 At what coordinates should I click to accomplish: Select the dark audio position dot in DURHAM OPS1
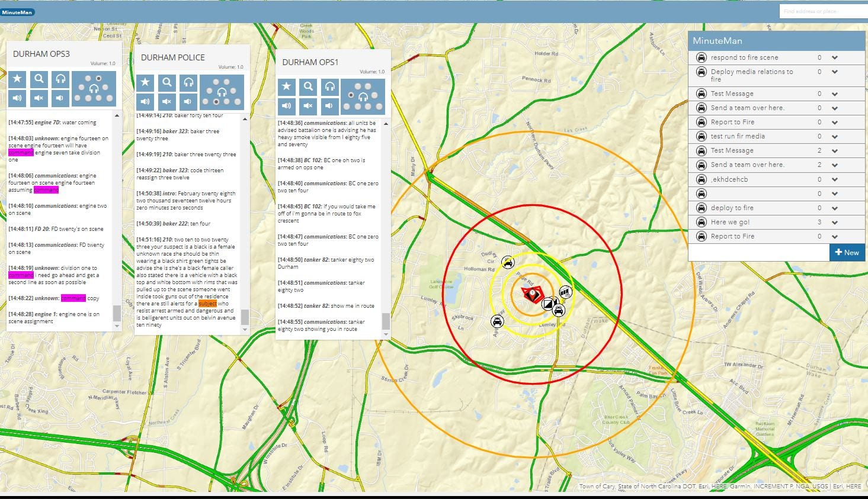pyautogui.click(x=351, y=95)
